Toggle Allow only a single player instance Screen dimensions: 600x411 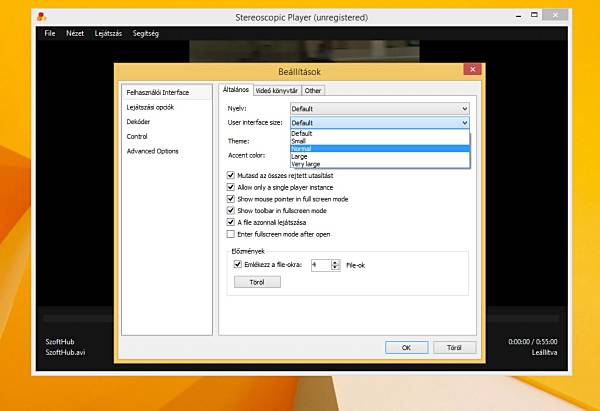(x=230, y=187)
